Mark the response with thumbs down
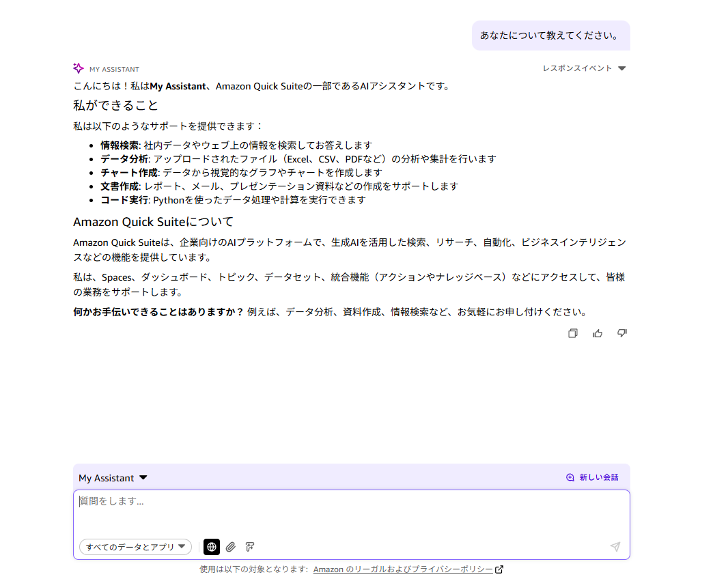The image size is (728, 579). [x=621, y=333]
